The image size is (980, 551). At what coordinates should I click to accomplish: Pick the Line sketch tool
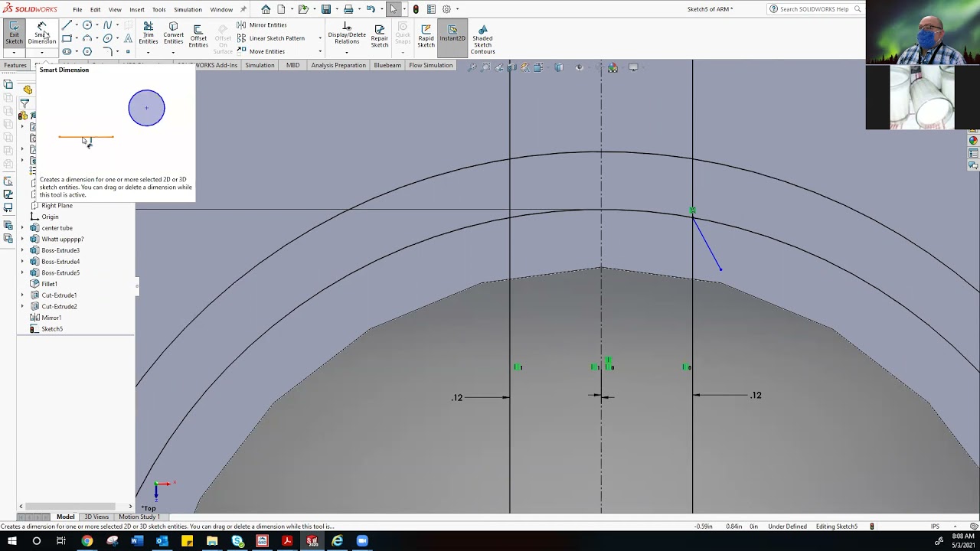tap(67, 25)
